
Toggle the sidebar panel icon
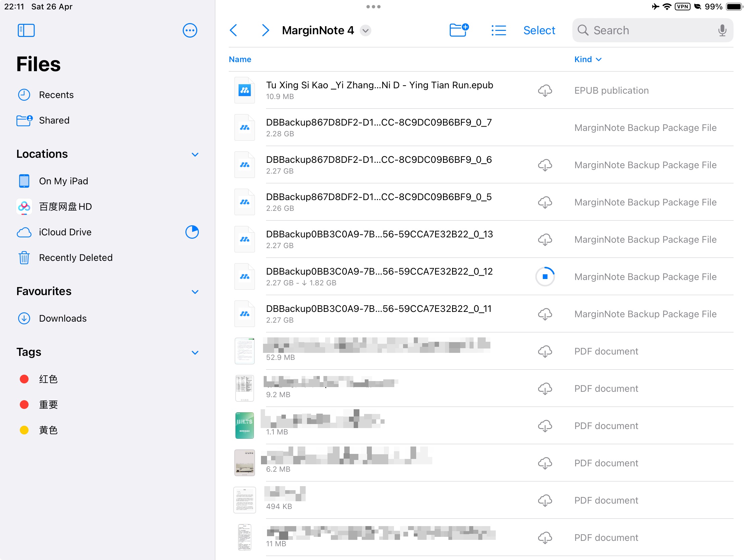pos(26,30)
